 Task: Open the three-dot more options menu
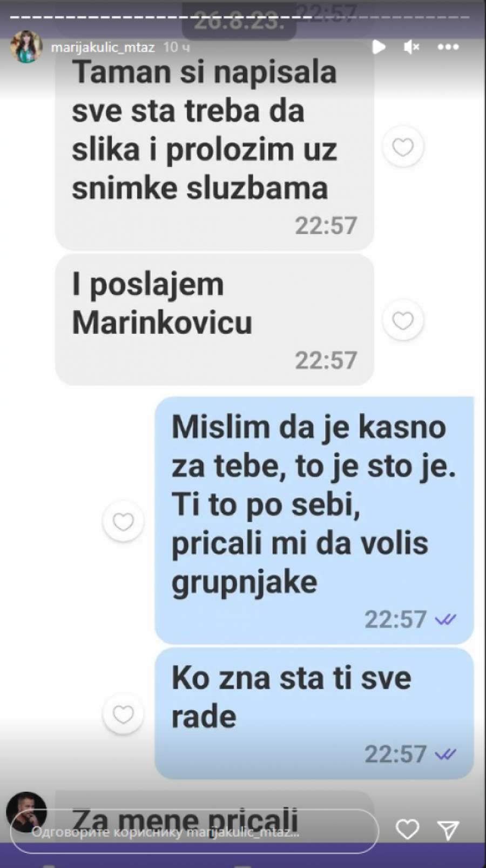click(448, 48)
